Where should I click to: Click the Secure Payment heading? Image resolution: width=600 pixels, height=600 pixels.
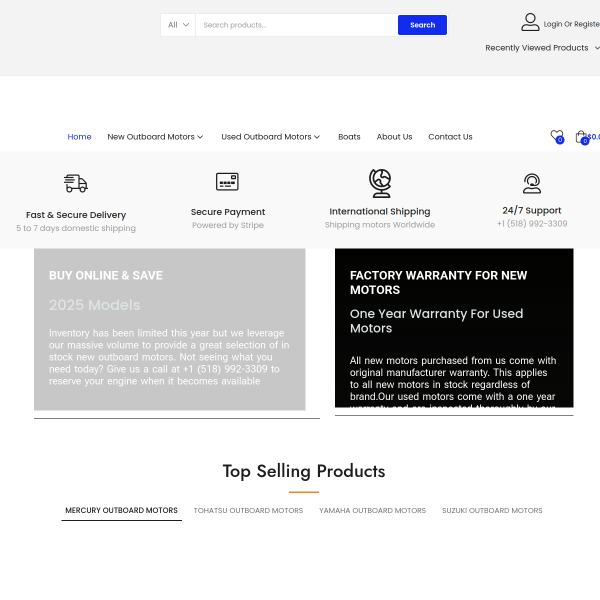pyautogui.click(x=228, y=212)
